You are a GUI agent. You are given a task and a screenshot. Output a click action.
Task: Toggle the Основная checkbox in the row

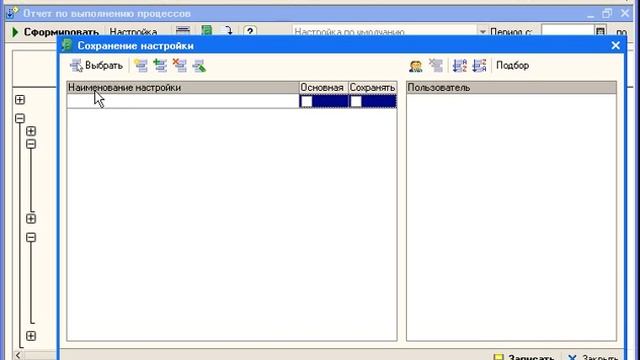[307, 101]
